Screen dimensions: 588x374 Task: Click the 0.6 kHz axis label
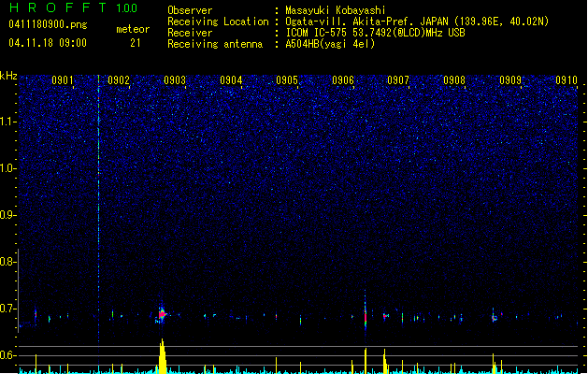point(7,355)
